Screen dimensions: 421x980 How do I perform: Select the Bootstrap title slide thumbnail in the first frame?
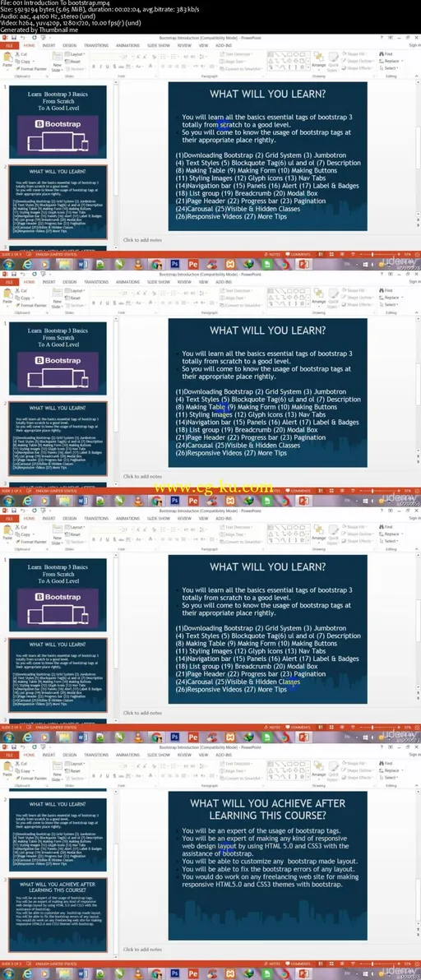click(58, 121)
